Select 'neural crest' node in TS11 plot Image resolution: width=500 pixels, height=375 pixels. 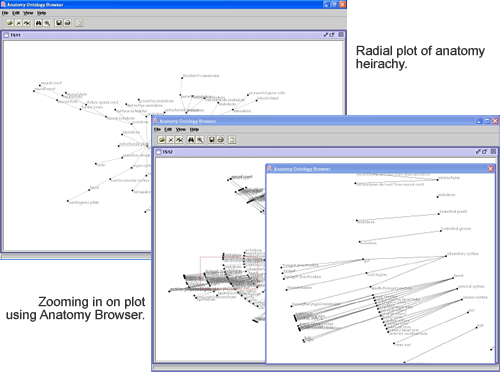point(51,83)
